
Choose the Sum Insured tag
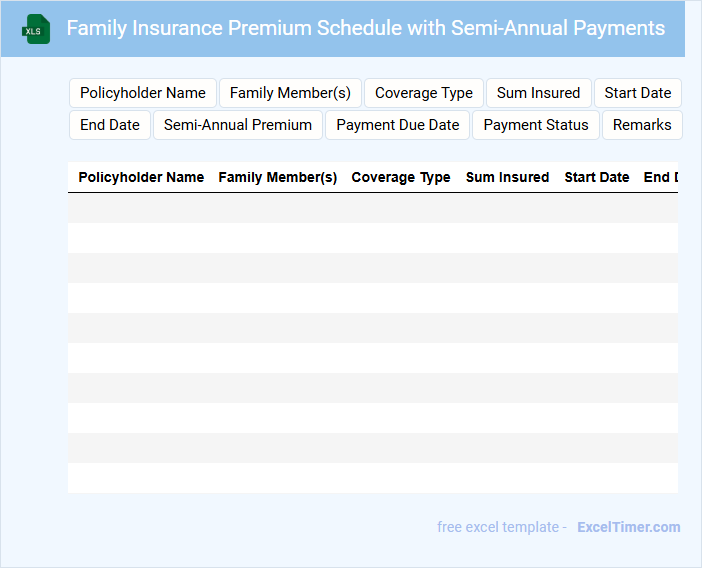(x=538, y=93)
